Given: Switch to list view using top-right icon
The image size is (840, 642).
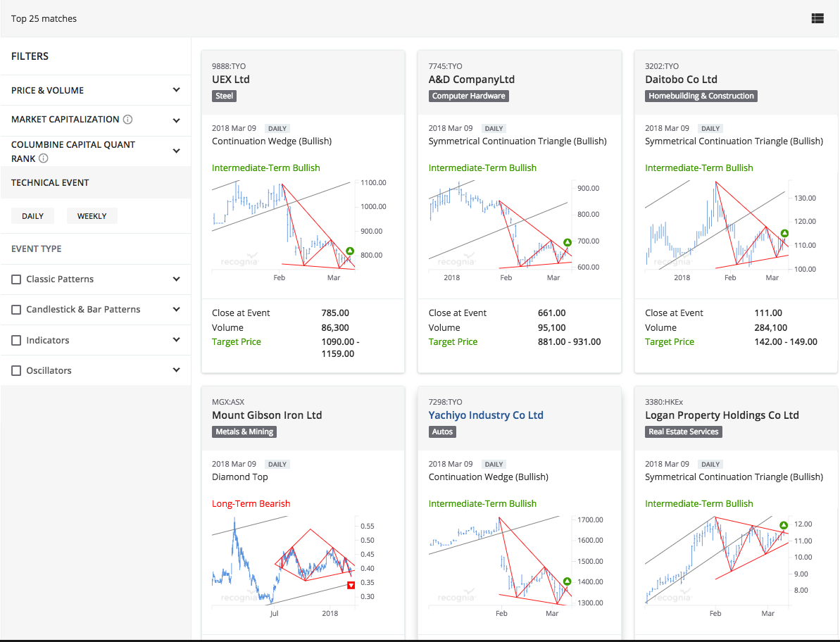Looking at the screenshot, I should pos(817,18).
